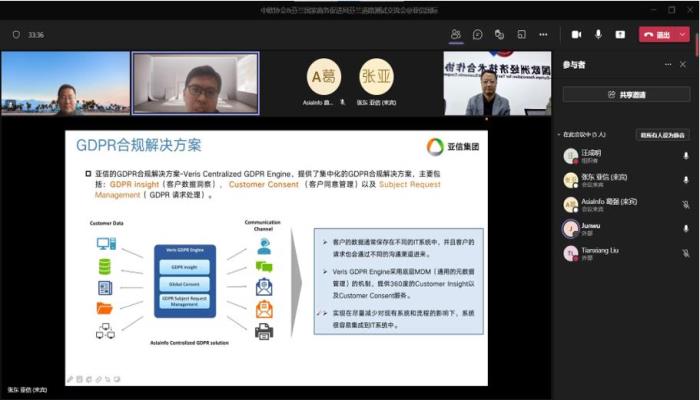Open more actions ellipsis in meeting toolbar
700x400 pixels.
[542, 34]
